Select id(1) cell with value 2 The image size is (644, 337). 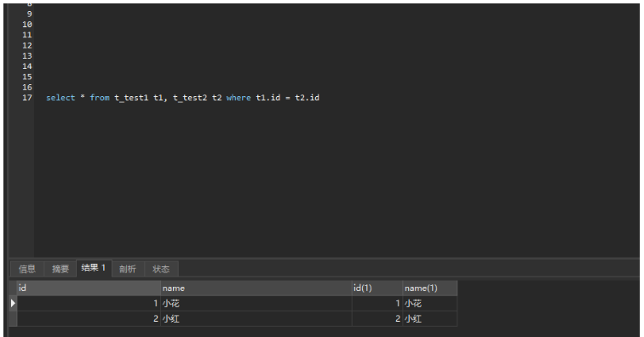[377, 318]
